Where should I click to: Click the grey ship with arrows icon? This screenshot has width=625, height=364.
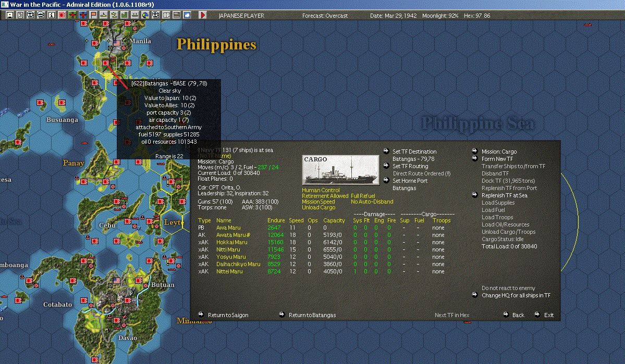tap(134, 15)
